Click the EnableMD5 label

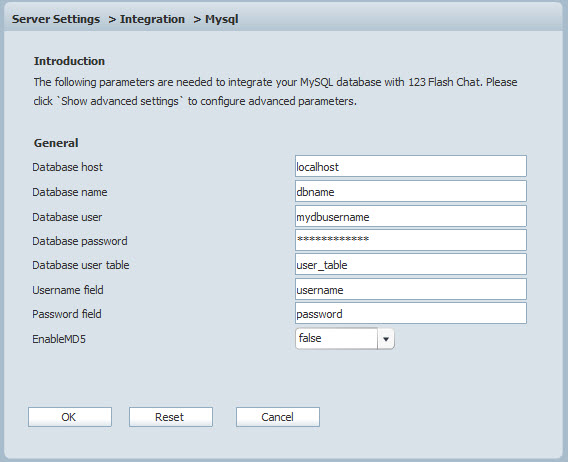59,339
